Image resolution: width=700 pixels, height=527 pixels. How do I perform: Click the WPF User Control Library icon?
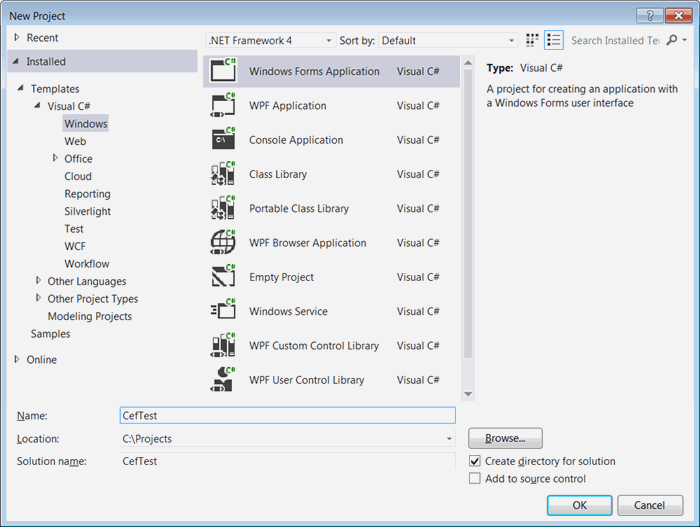pos(223,380)
